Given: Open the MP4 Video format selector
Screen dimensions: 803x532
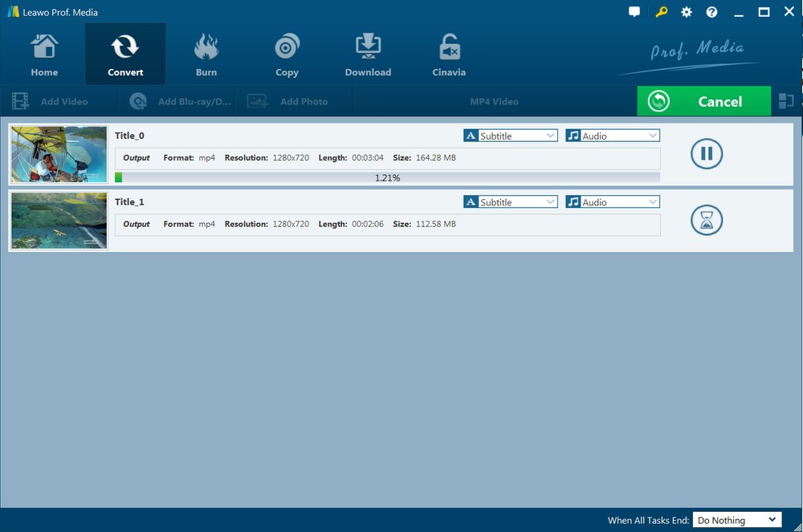Looking at the screenshot, I should pos(494,101).
